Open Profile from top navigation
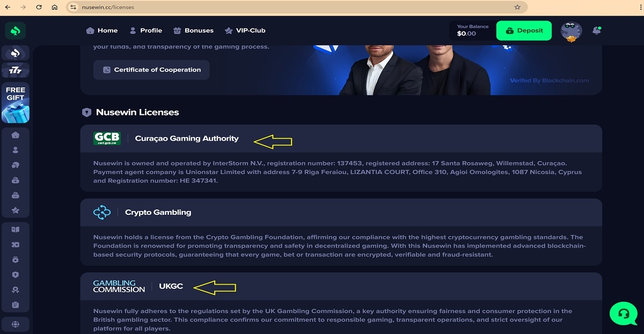 pos(145,31)
